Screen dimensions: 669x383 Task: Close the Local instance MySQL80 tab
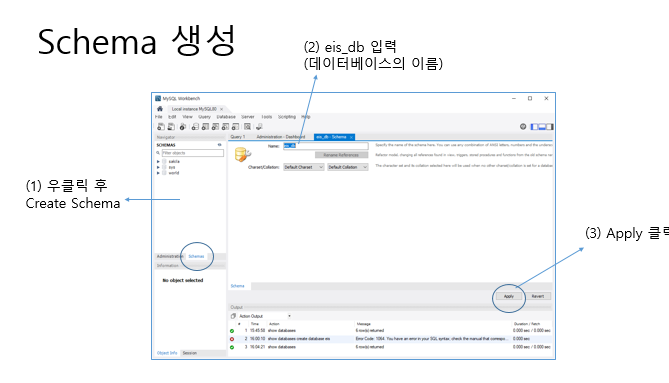pyautogui.click(x=221, y=109)
